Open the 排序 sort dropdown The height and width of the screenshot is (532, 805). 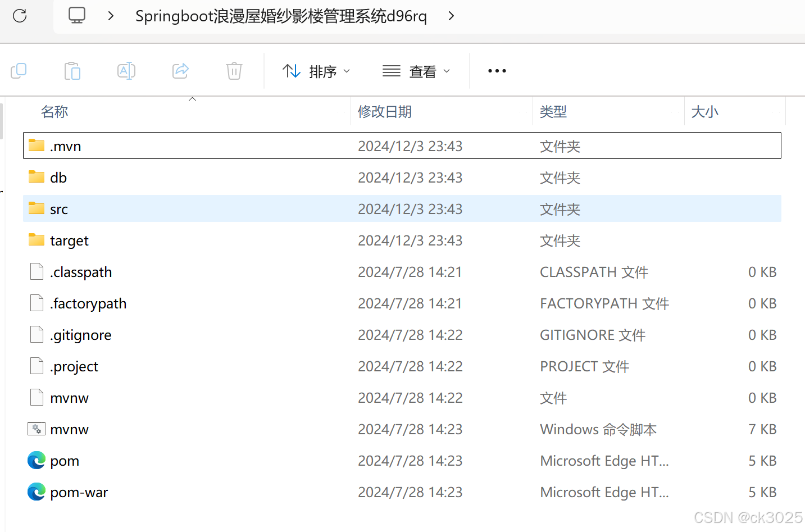tap(316, 71)
